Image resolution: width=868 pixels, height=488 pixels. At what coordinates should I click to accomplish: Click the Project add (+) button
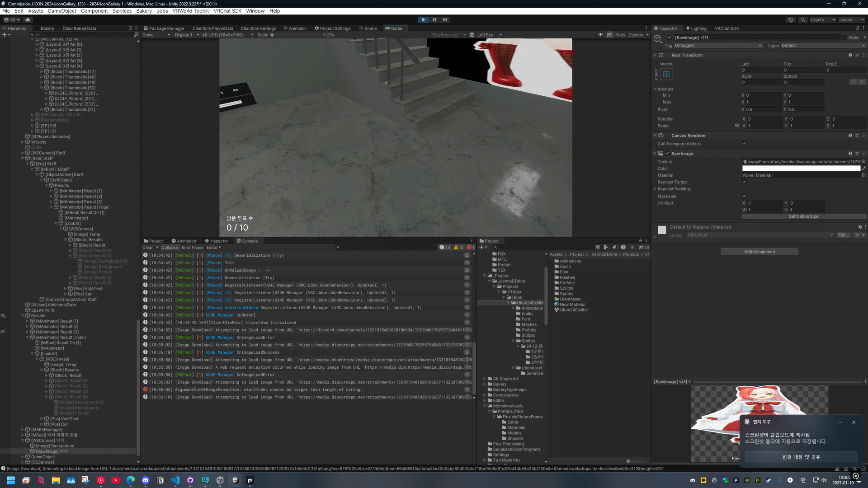click(483, 248)
